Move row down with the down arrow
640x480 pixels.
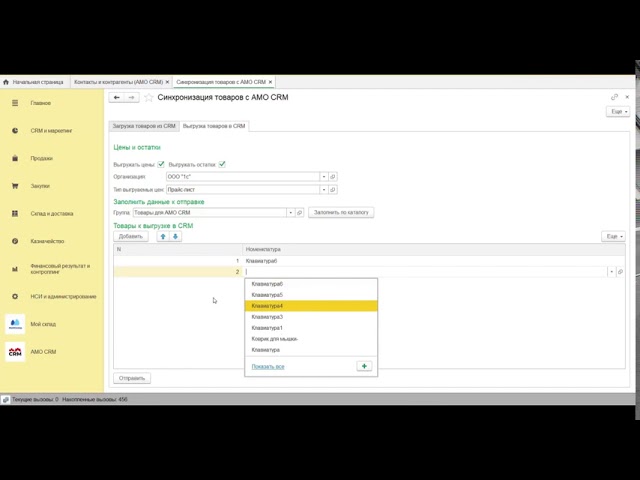pyautogui.click(x=175, y=237)
